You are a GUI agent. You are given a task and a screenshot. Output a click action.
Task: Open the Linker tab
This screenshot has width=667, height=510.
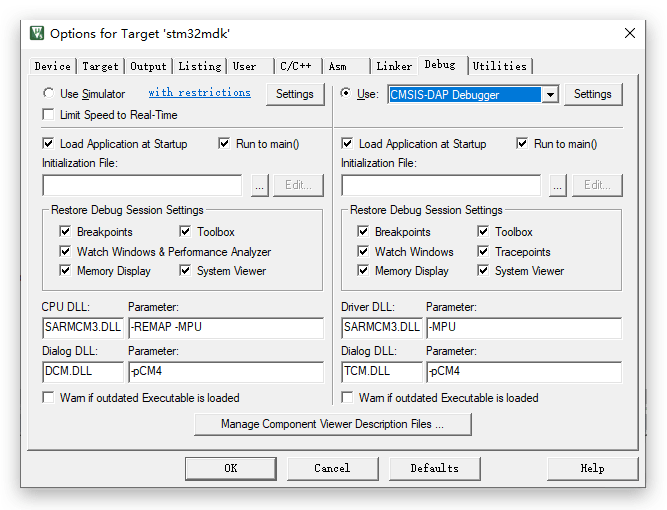point(394,66)
